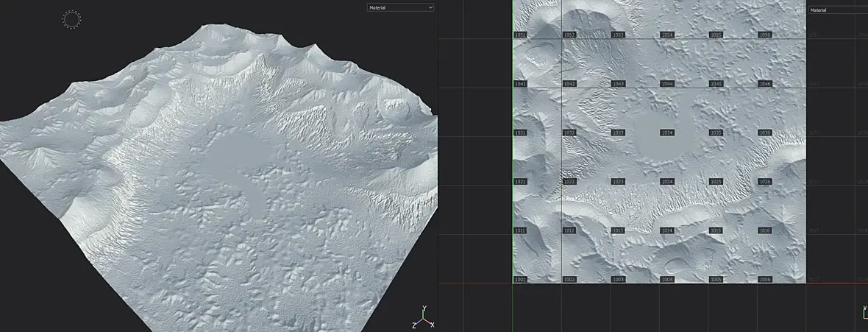Select UDIM tile label 1034
Viewport: 868px width, 332px height.
point(667,133)
